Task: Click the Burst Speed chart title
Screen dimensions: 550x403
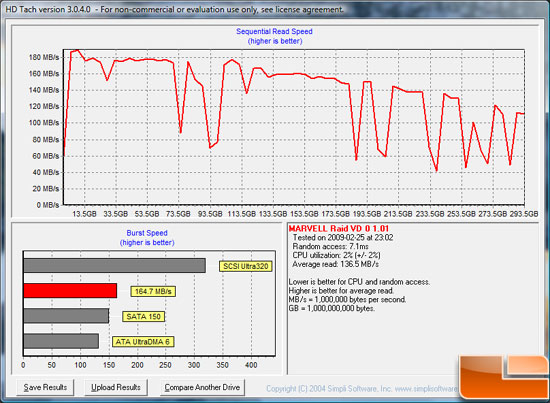Action: 147,233
